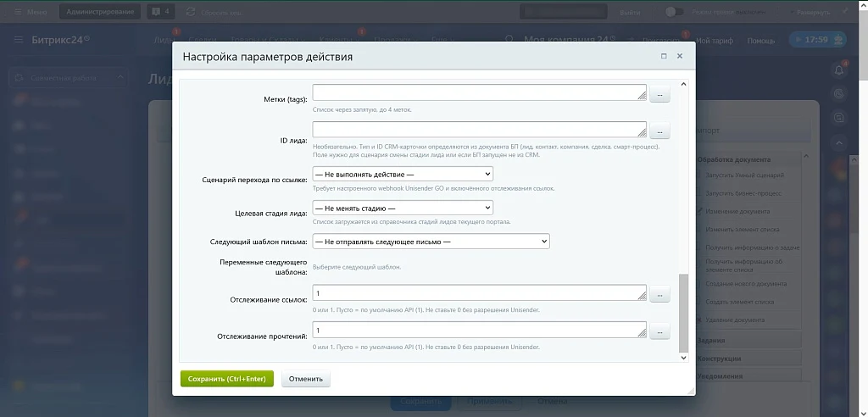This screenshot has width=868, height=417.
Task: Expand the Задания section
Action: [748, 341]
